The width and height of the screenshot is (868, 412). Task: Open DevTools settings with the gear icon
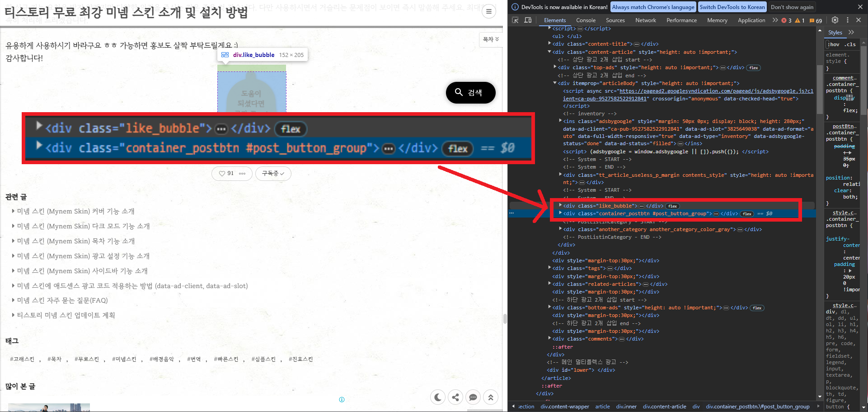click(835, 20)
